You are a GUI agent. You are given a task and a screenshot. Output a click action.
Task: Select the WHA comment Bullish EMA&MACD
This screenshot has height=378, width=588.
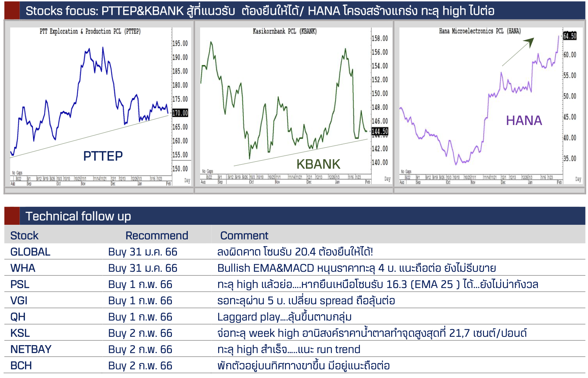(x=356, y=268)
